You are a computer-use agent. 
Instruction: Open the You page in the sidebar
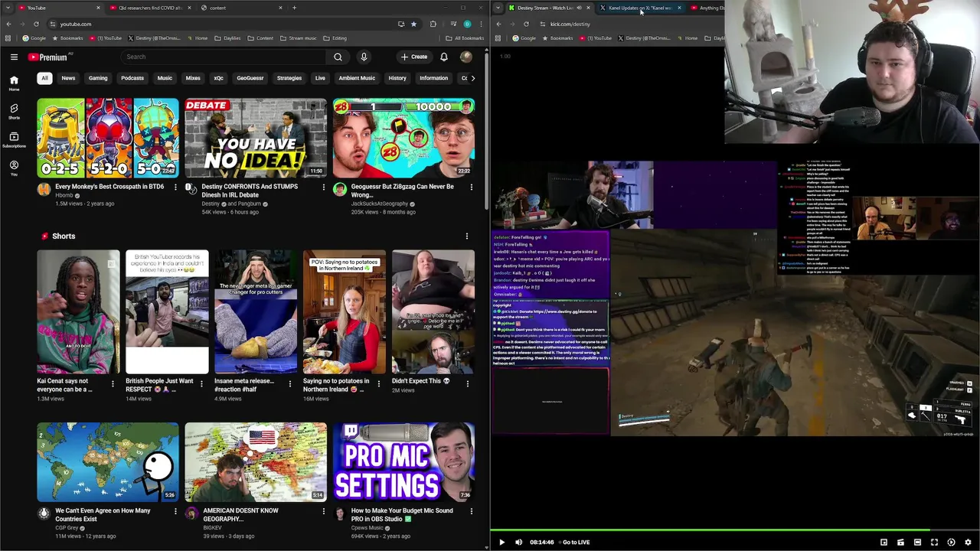click(x=14, y=168)
